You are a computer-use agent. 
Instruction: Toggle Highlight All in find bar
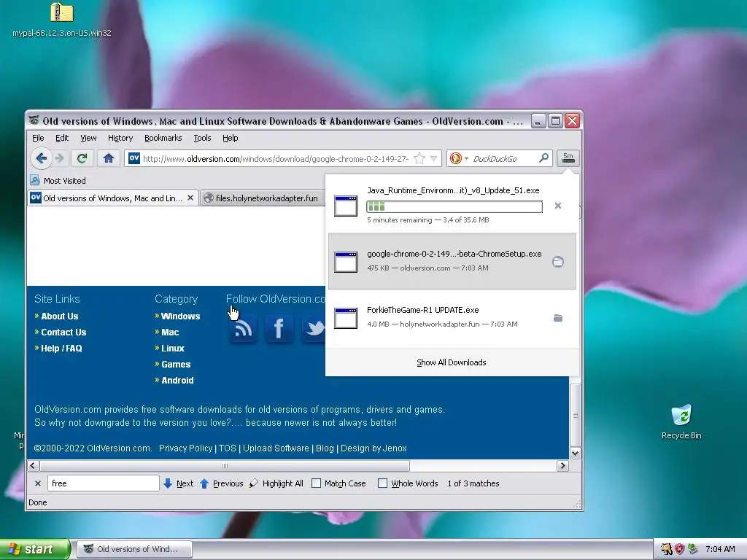coord(276,483)
